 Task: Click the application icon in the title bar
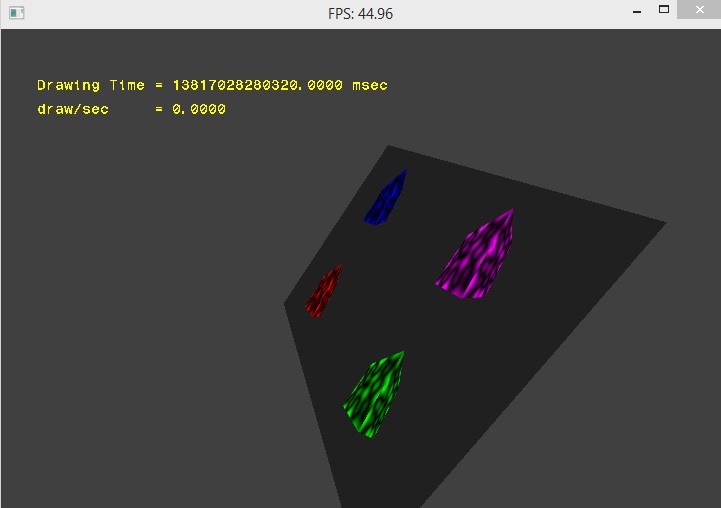click(x=17, y=13)
